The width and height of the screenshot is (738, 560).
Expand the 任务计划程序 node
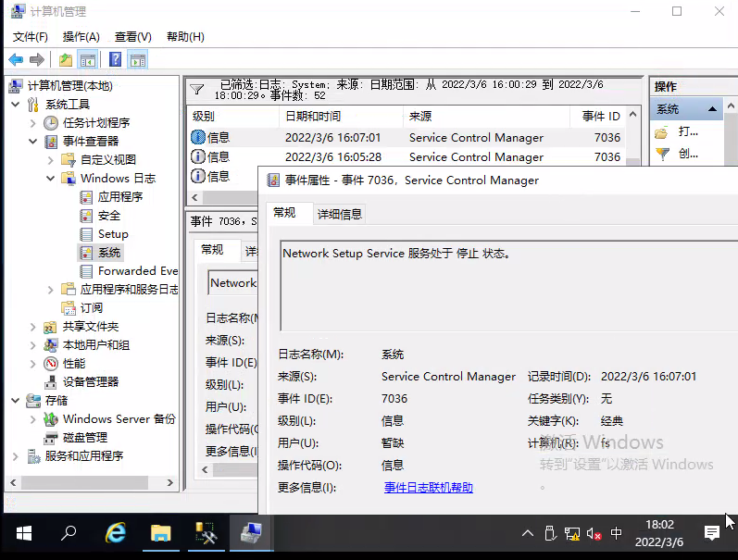click(33, 123)
